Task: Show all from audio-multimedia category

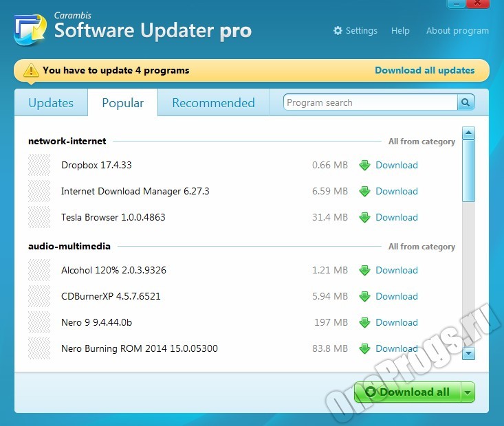Action: 421,247
